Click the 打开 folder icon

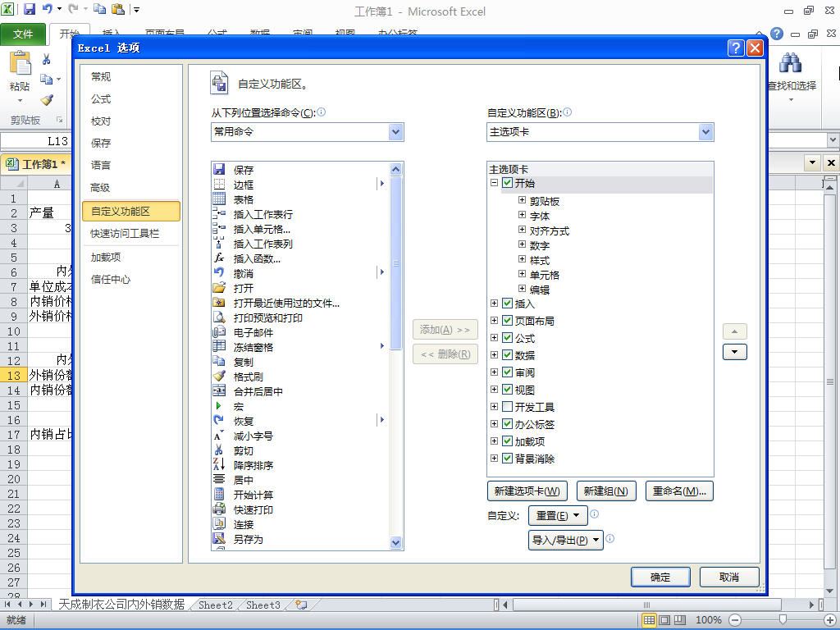coord(219,288)
